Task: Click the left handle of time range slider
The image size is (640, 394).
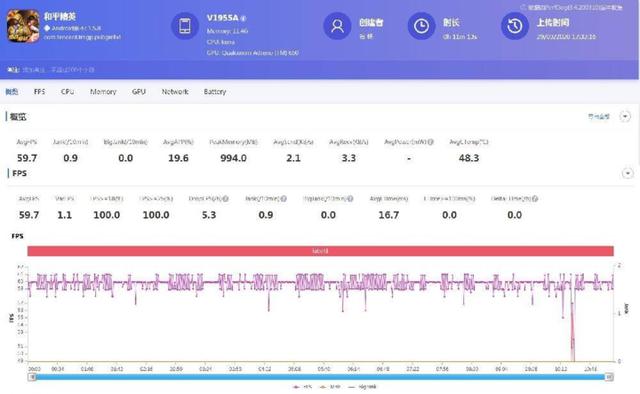Action: [33, 377]
